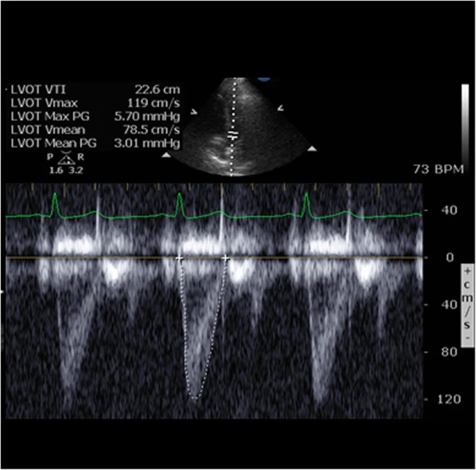Select the P/R probe triangle icon

pyautogui.click(x=67, y=158)
